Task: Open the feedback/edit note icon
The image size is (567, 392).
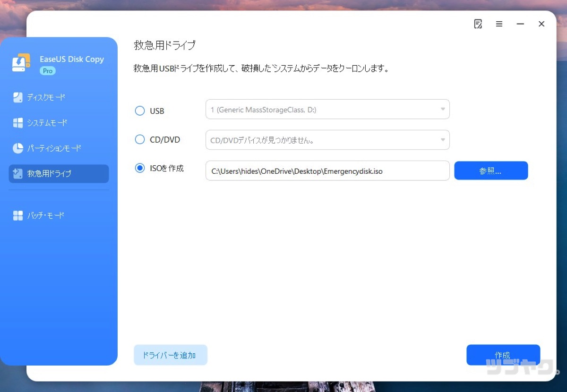Action: [x=478, y=24]
